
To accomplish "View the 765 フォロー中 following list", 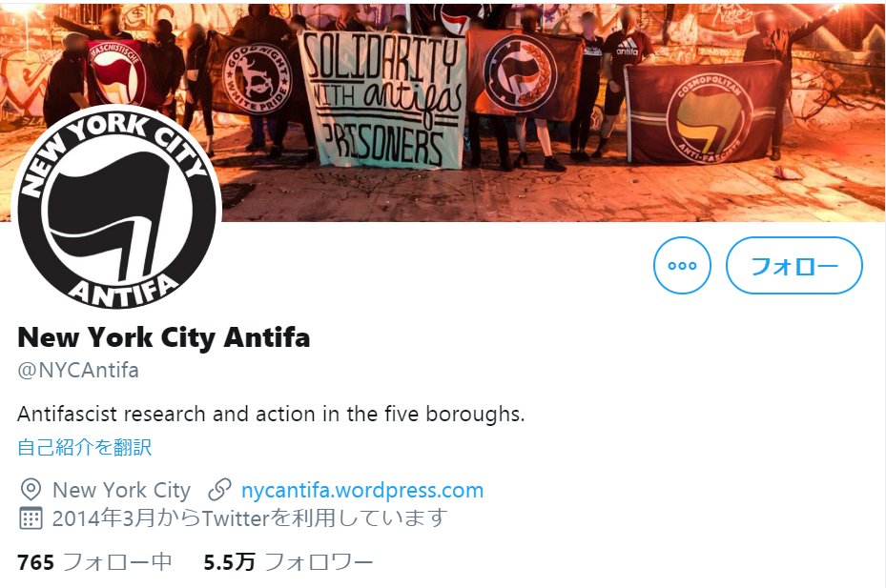I will pos(94,562).
